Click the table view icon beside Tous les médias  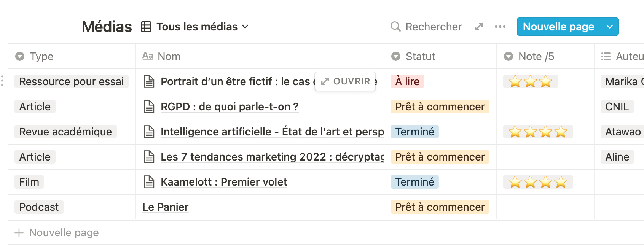(146, 27)
